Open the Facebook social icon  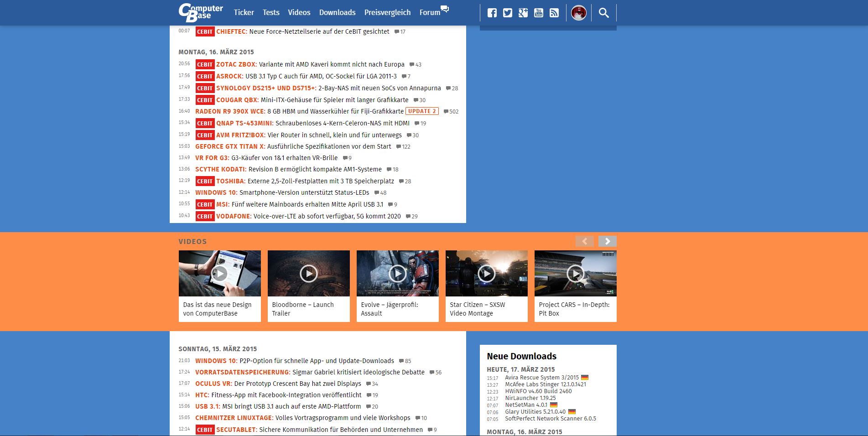pos(492,13)
